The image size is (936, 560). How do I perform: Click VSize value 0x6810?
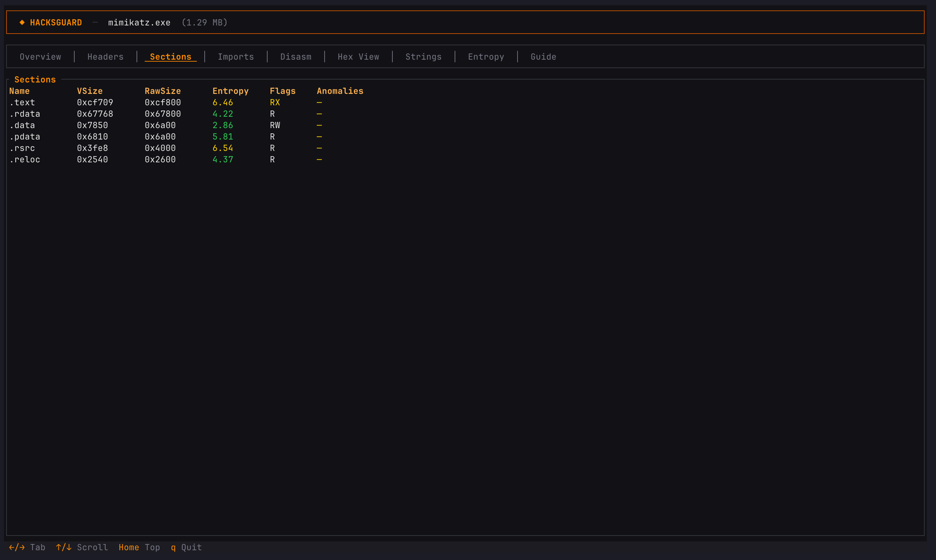[x=93, y=137]
